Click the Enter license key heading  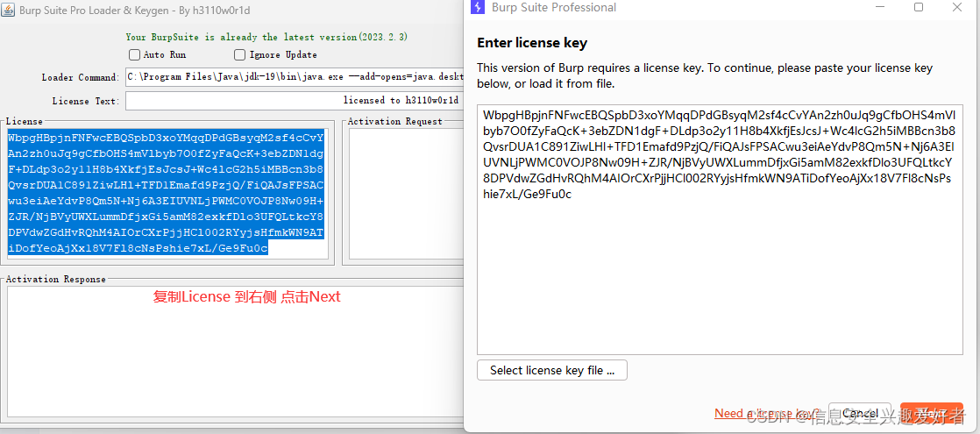click(x=532, y=43)
